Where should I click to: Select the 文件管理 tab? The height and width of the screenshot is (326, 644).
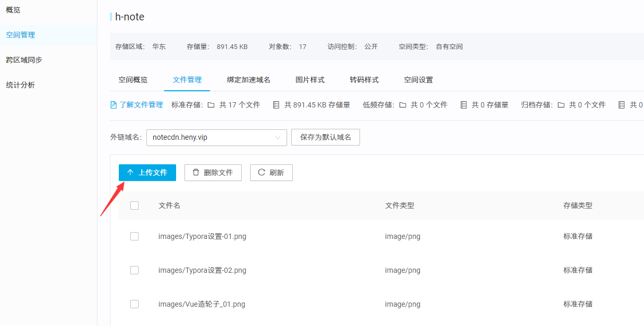[x=187, y=80]
